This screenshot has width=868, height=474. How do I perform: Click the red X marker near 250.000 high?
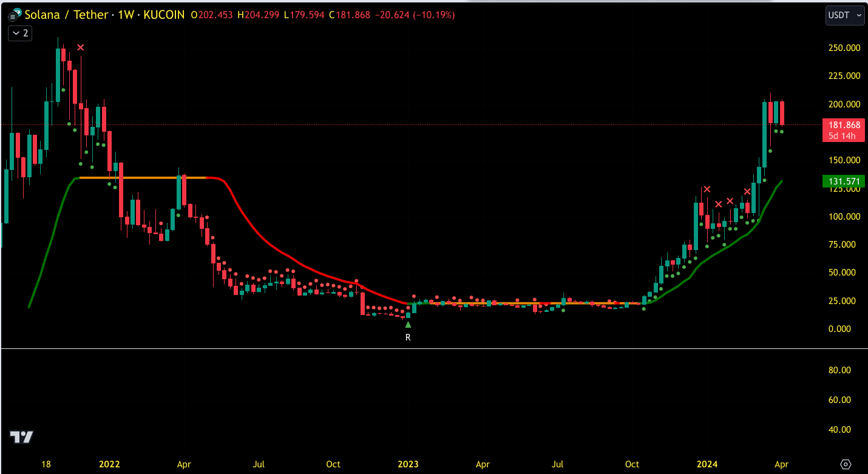click(80, 47)
